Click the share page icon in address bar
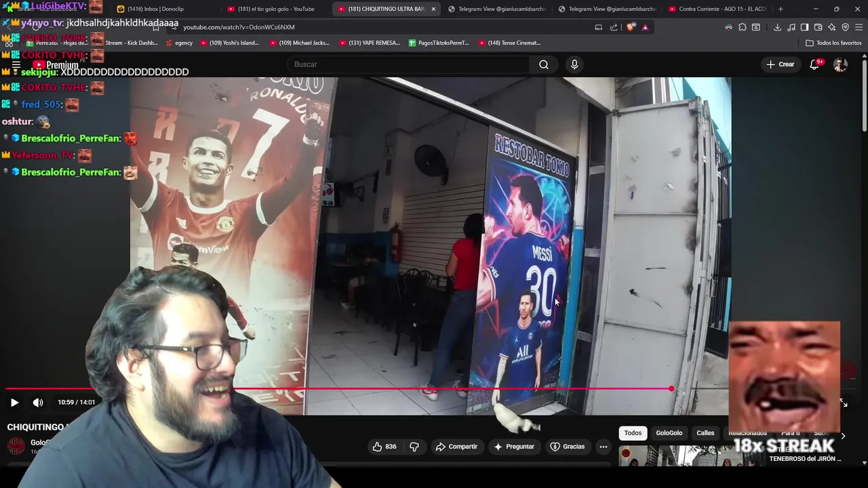Image resolution: width=868 pixels, height=488 pixels. [614, 27]
